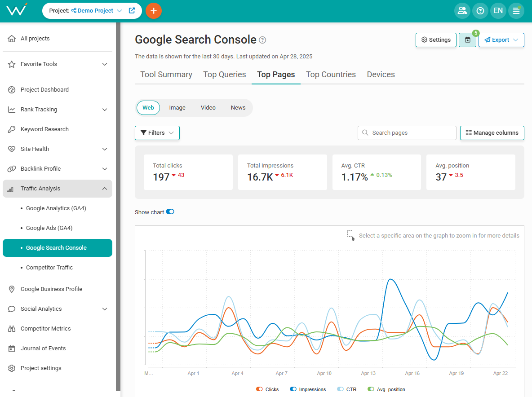Expand the Backlink Profile chevron
This screenshot has width=532, height=397.
click(105, 169)
